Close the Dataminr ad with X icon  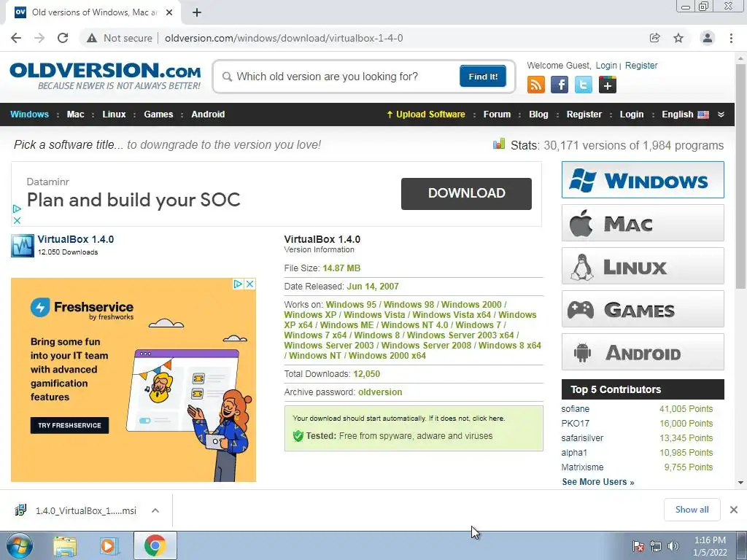coord(17,220)
